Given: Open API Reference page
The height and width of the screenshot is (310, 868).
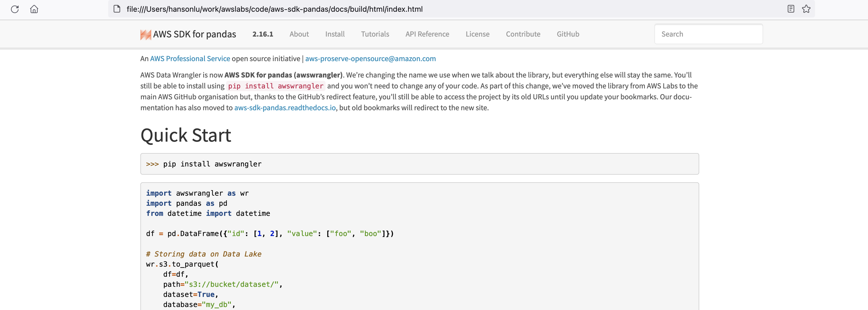Looking at the screenshot, I should pos(427,34).
